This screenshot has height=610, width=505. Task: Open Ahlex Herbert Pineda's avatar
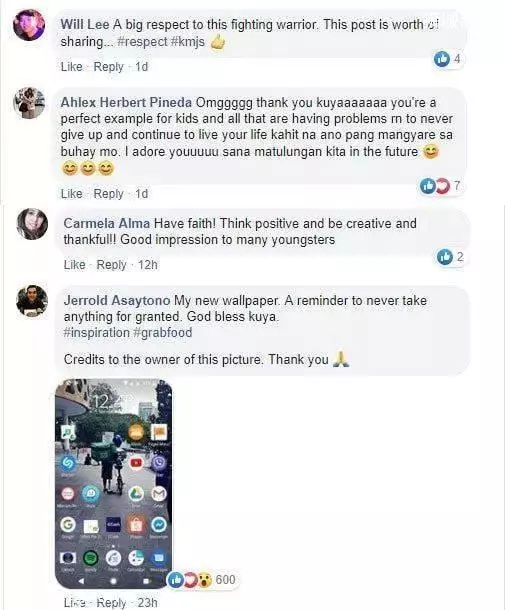click(x=29, y=103)
